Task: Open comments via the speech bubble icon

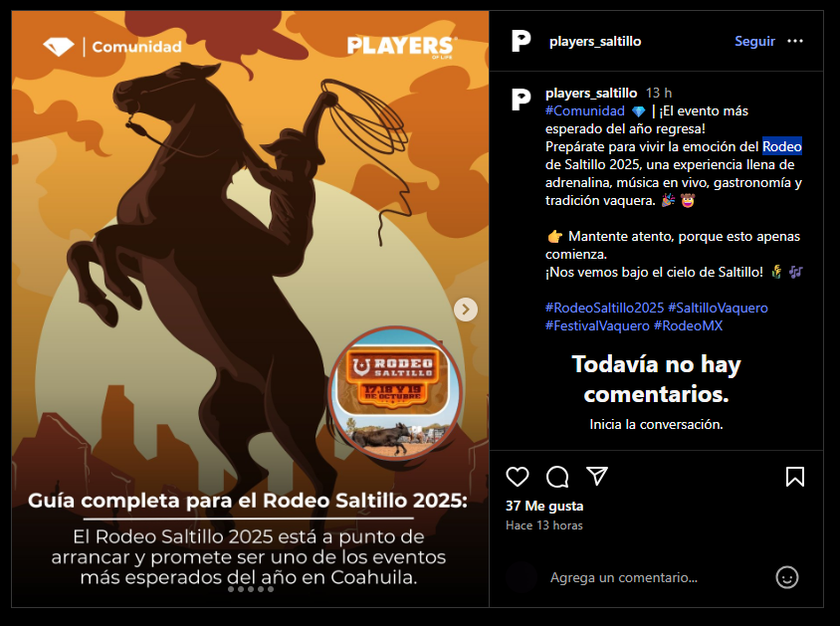Action: 557,477
